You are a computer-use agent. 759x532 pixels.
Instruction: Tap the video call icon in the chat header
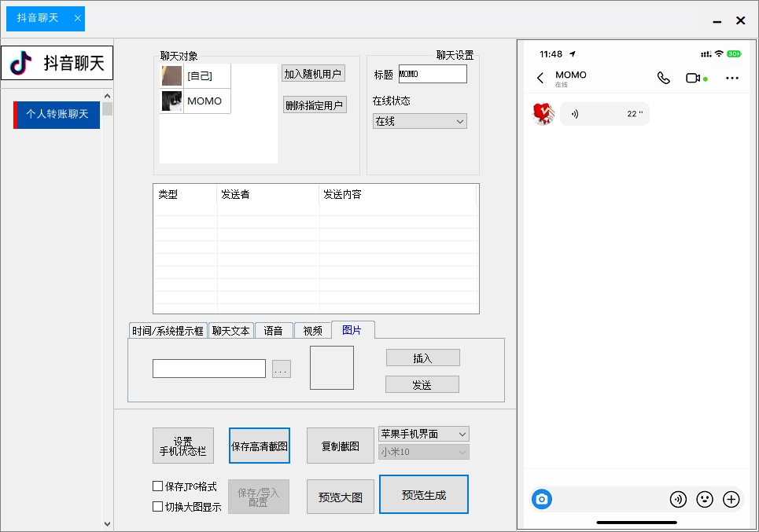pos(694,77)
